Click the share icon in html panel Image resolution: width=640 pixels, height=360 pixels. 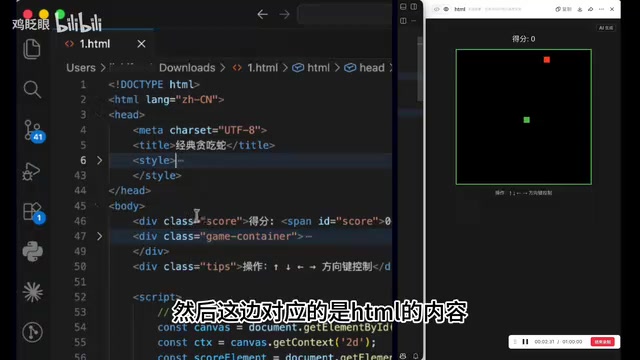(590, 9)
